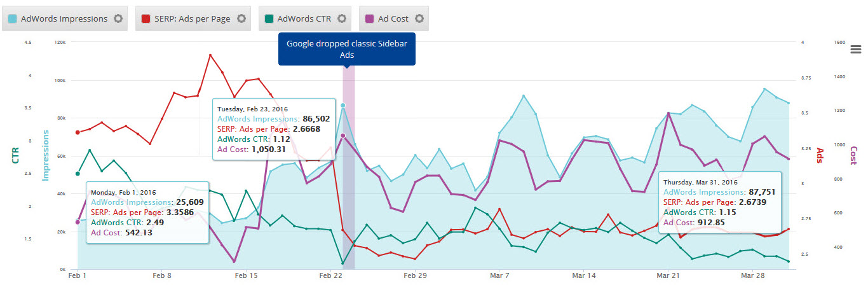Click the Monday, Feb 1, 2016 tooltip

[x=147, y=212]
